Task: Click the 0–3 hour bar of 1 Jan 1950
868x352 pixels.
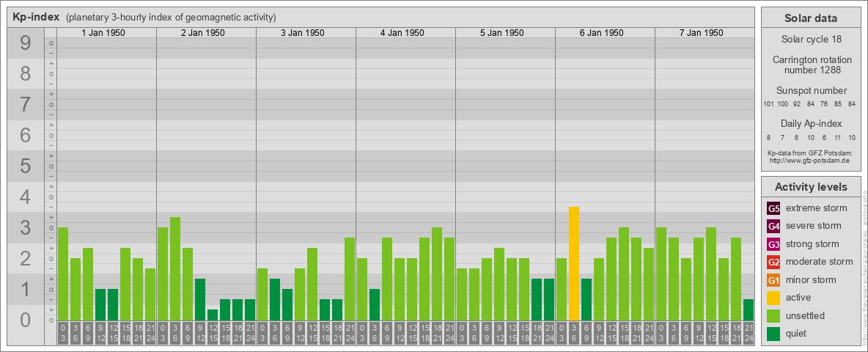Action: click(63, 274)
